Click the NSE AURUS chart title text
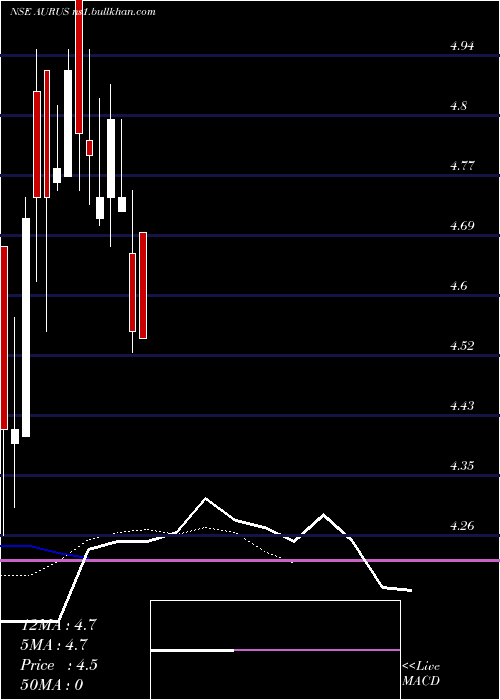Image resolution: width=500 pixels, height=700 pixels. click(x=83, y=12)
